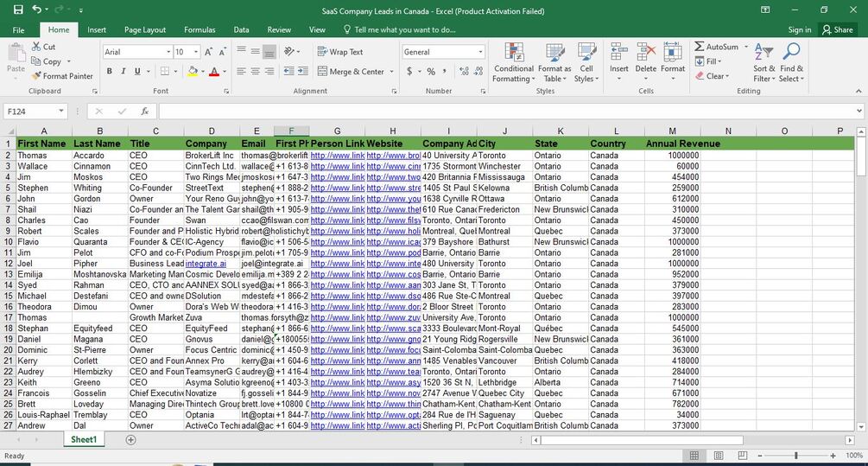Increase the cell indent
Screen dimensions: 868x466
pos(303,71)
